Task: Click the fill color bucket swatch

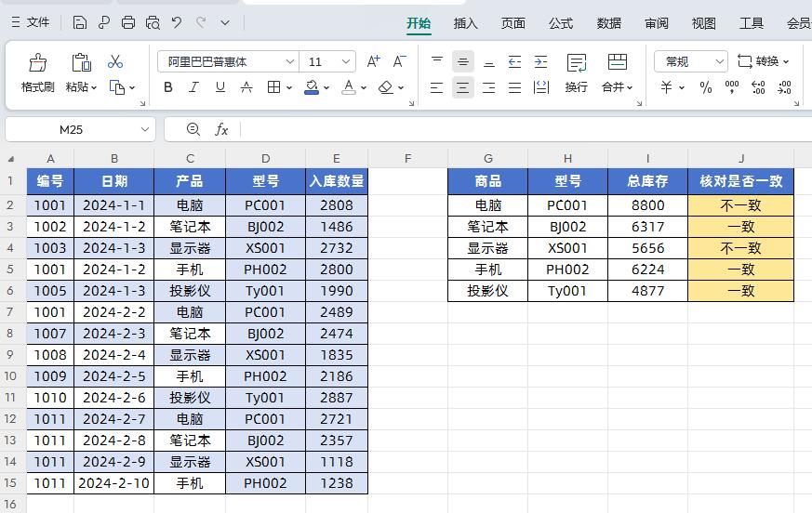Action: 312,87
